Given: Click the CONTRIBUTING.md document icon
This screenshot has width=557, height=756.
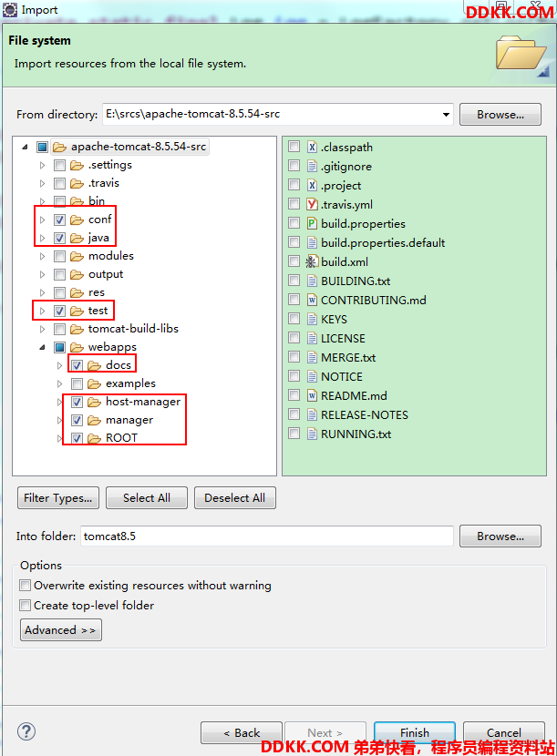Looking at the screenshot, I should (313, 300).
